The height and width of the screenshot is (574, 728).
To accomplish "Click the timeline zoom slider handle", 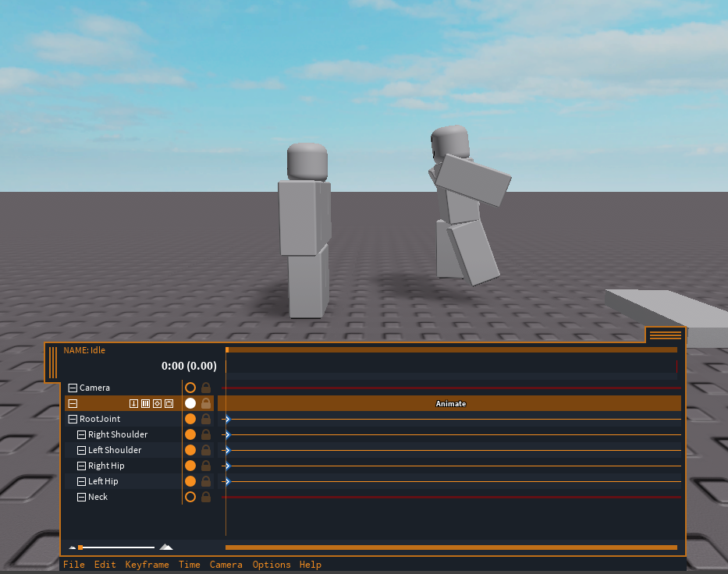I will (x=80, y=547).
